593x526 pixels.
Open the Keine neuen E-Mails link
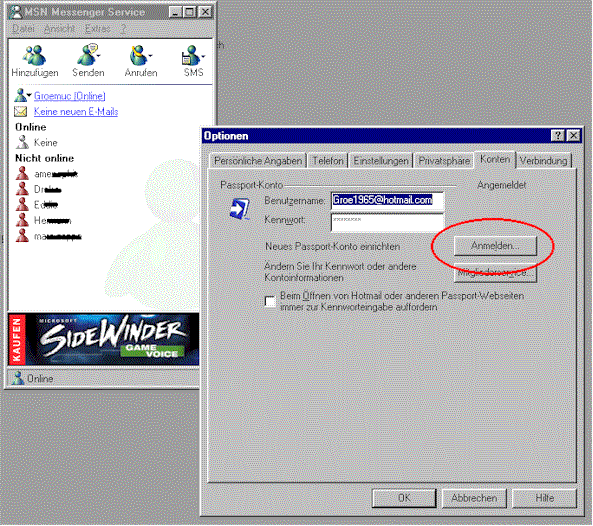pyautogui.click(x=76, y=112)
